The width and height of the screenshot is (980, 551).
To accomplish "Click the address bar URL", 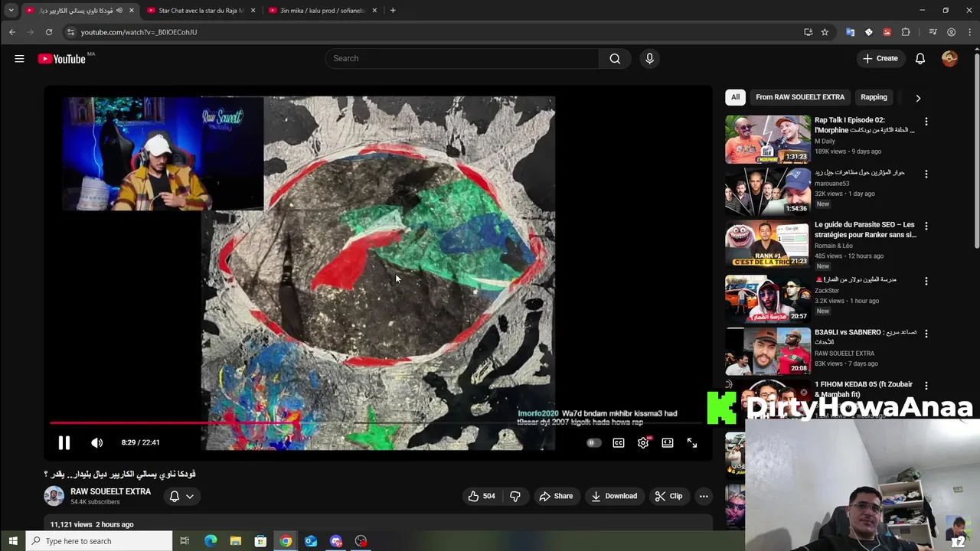I will pos(139,32).
